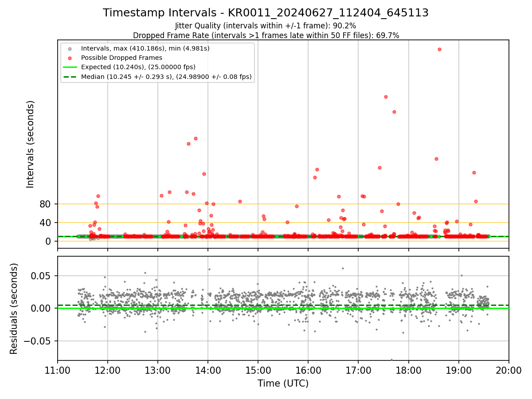Click the upper plot y-axis tick label '0'

coord(49,241)
